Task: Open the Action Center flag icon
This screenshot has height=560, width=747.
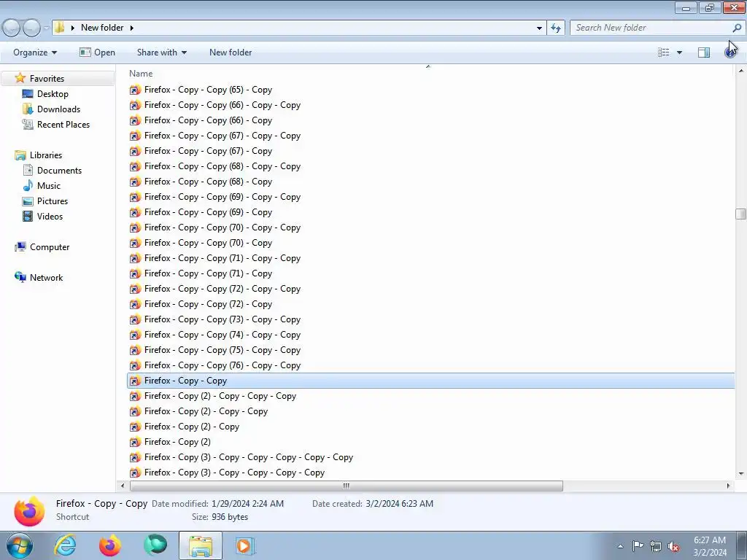Action: coord(638,546)
